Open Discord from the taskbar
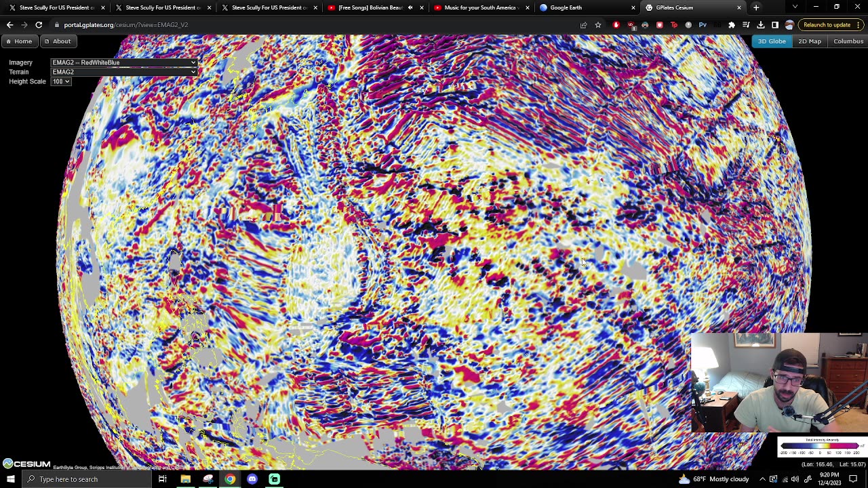The width and height of the screenshot is (868, 488). coord(252,479)
